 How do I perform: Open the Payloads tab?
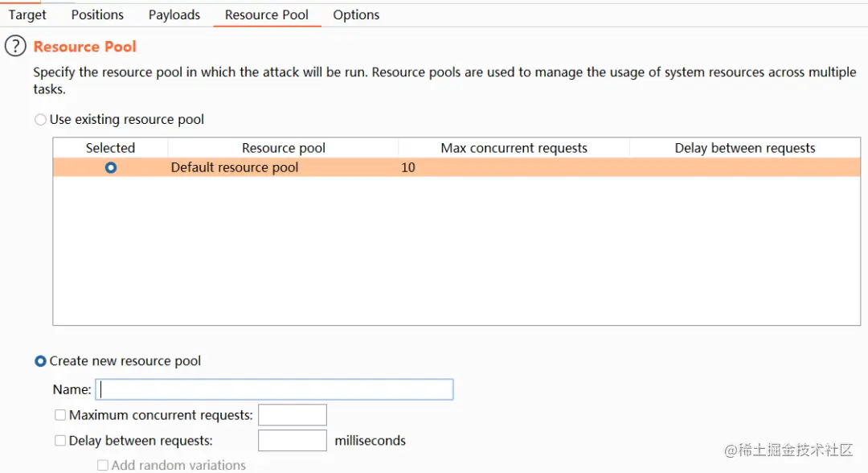(174, 15)
